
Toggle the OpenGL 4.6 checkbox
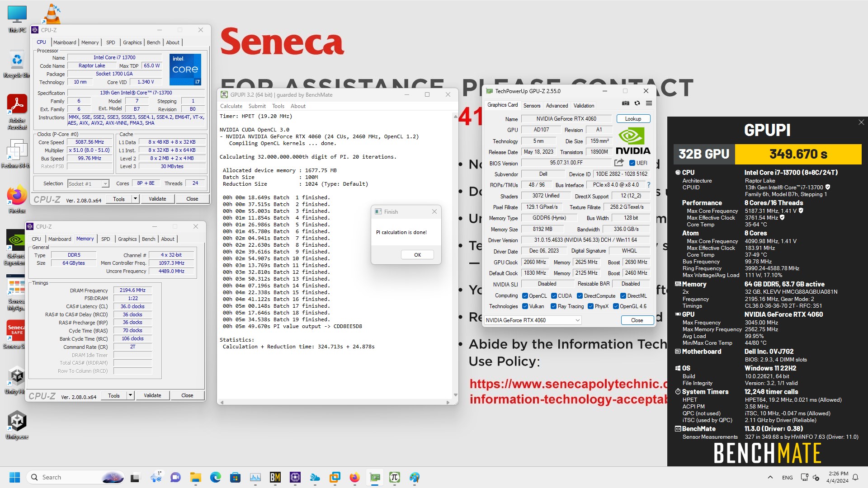(616, 306)
